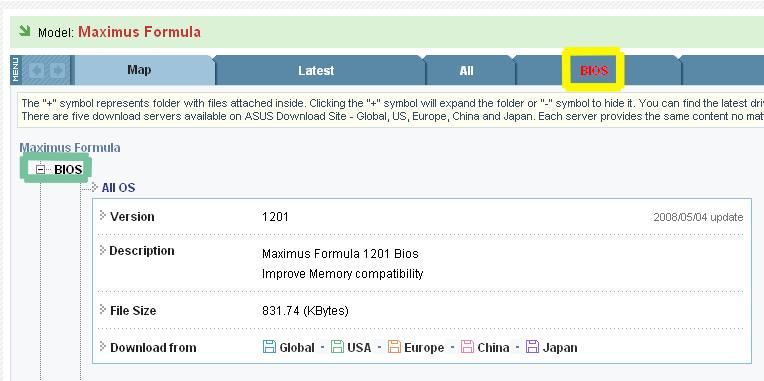Click the Global download floppy icon
The height and width of the screenshot is (381, 764).
[x=269, y=347]
